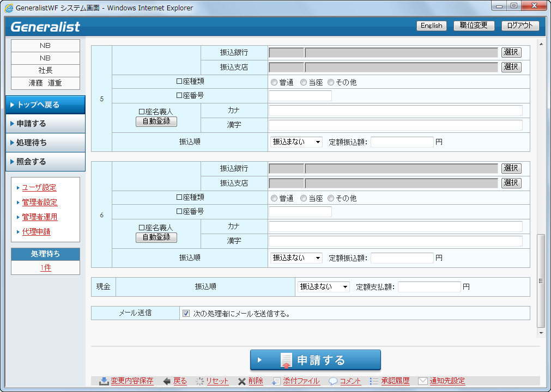Click the delete X icon
Image resolution: width=551 pixels, height=392 pixels.
(x=241, y=381)
